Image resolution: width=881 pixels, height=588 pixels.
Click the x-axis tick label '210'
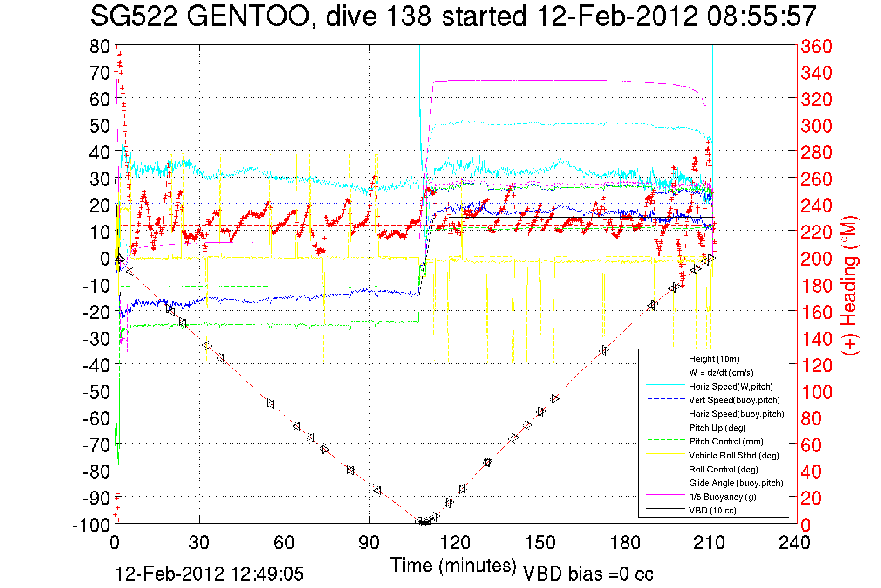pyautogui.click(x=710, y=543)
